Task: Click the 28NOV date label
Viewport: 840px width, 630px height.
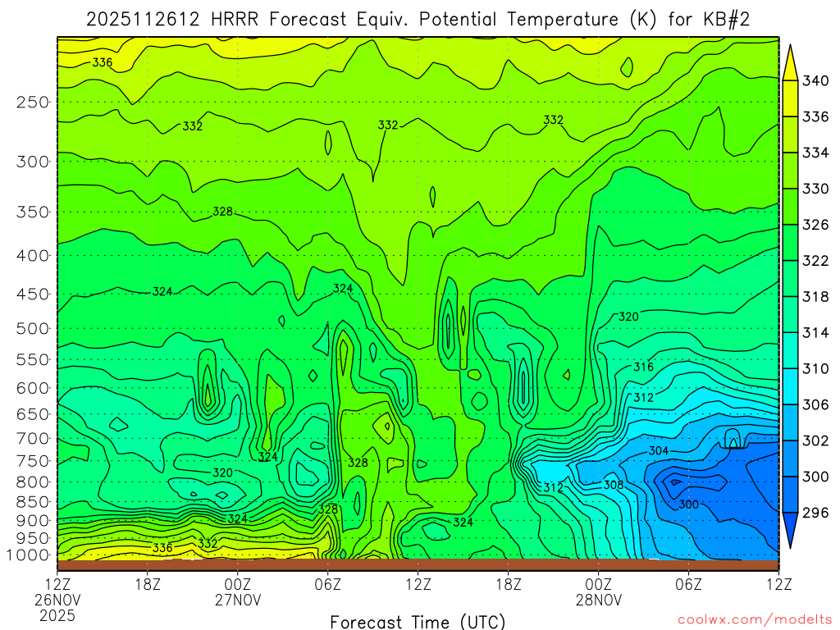Action: [x=598, y=600]
